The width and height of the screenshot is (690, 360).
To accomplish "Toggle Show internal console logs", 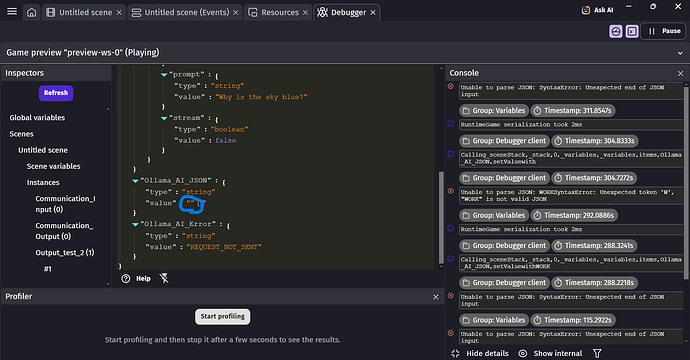I will (x=550, y=353).
